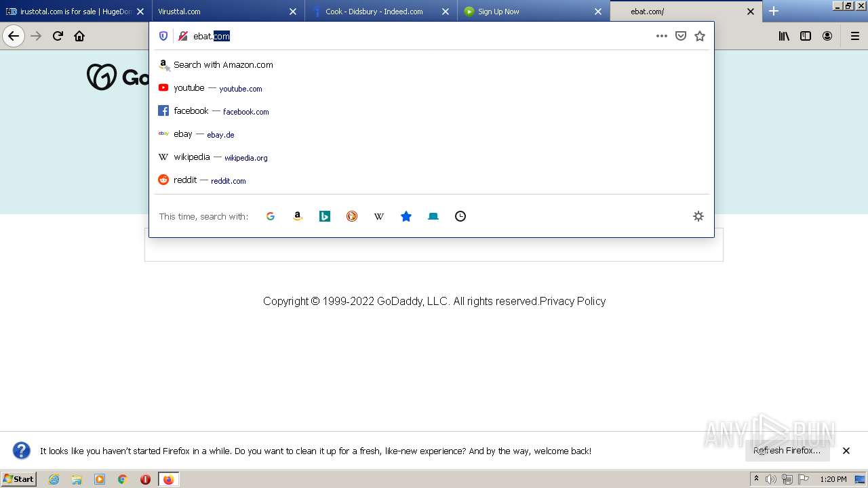Go back with the back arrow button
This screenshot has height=488, width=868.
coord(14,36)
